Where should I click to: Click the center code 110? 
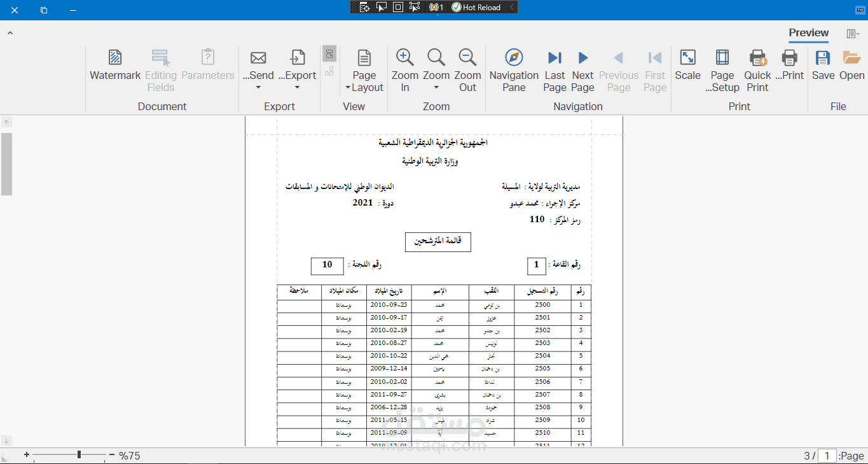click(537, 219)
